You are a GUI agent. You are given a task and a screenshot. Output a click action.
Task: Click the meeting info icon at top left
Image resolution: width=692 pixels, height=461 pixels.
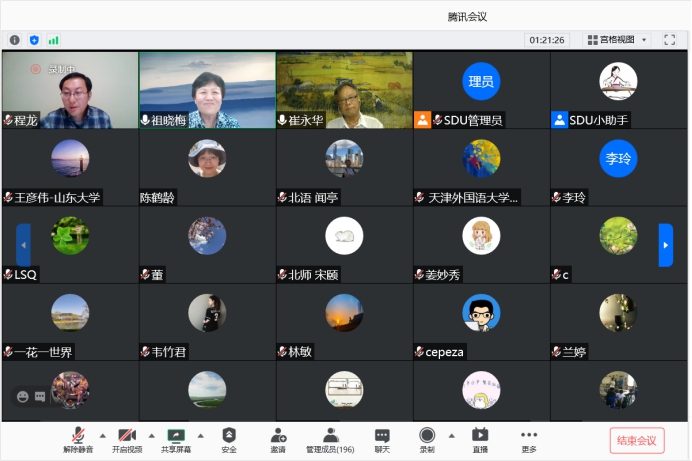(15, 40)
